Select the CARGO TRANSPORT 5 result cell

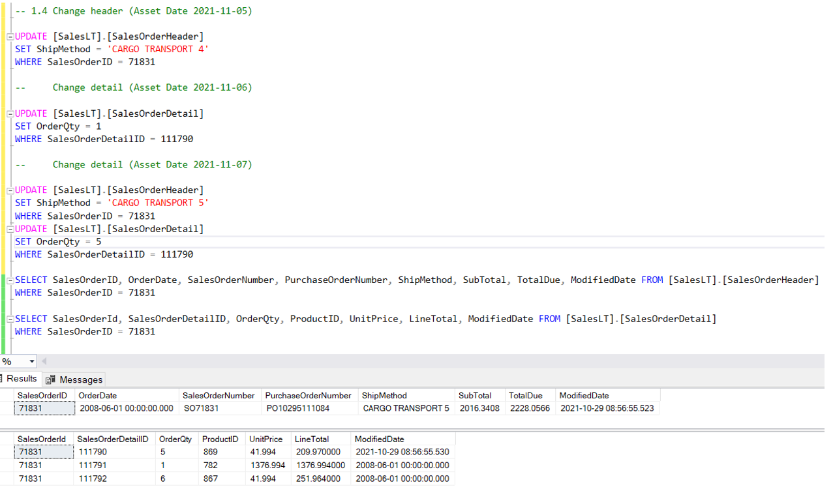406,408
